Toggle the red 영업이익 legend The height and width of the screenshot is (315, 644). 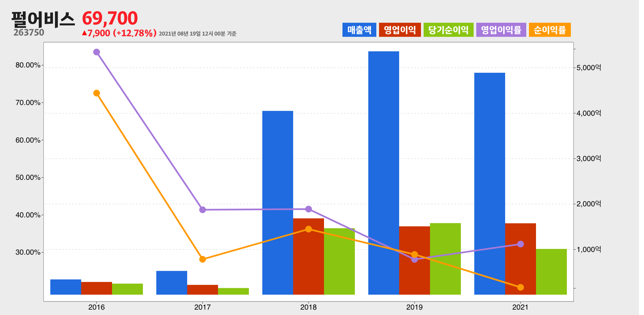[x=400, y=30]
